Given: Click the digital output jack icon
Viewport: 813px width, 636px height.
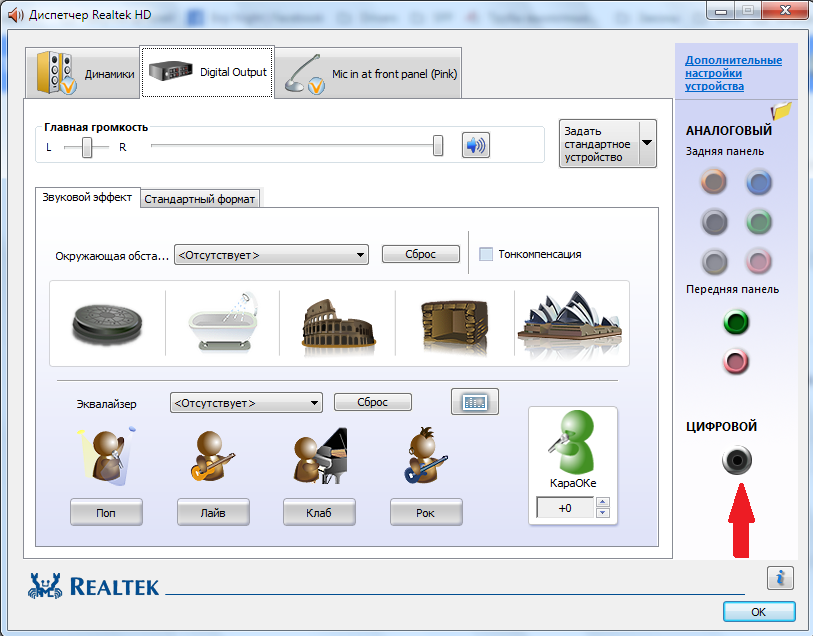Looking at the screenshot, I should tap(736, 460).
